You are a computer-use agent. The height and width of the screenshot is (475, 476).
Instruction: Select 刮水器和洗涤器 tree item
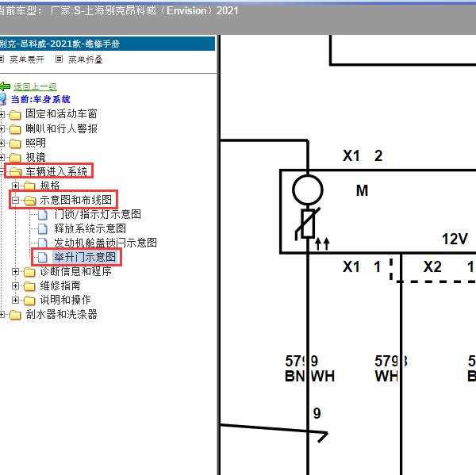click(61, 314)
